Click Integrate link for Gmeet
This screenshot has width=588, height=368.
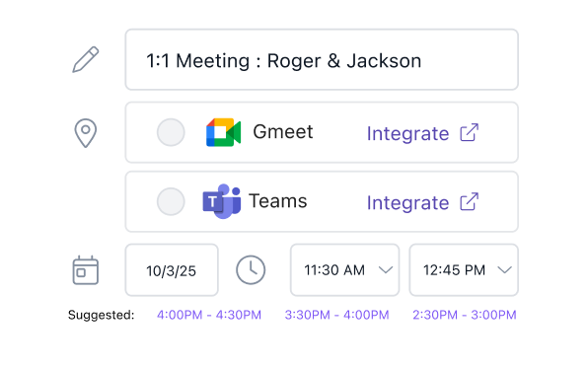tap(407, 133)
